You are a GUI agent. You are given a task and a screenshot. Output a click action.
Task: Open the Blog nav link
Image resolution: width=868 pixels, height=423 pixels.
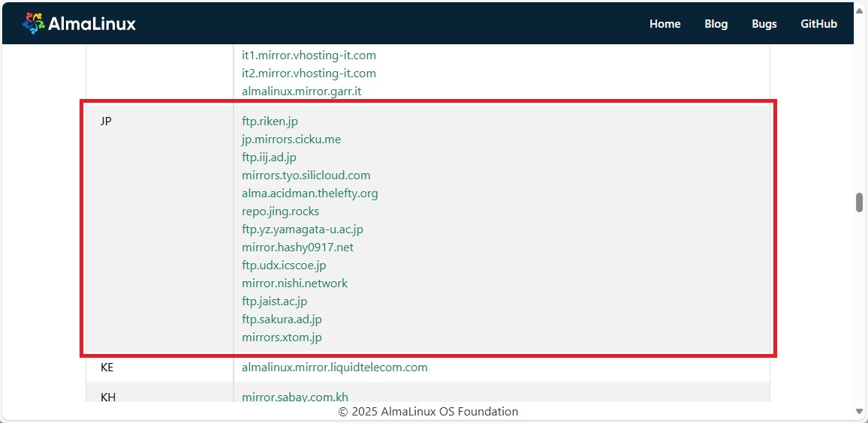(x=716, y=24)
